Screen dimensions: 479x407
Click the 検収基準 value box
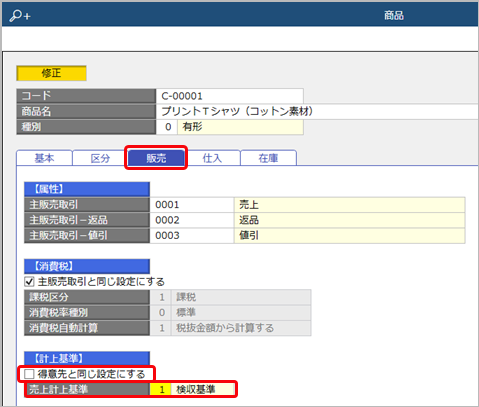203,389
